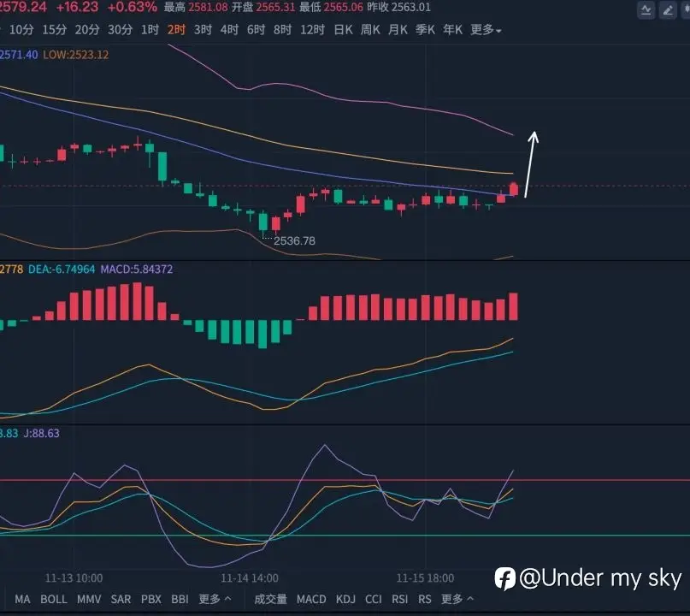Switch to the 20分 timeframe
Image resolution: width=690 pixels, height=616 pixels.
click(x=87, y=30)
